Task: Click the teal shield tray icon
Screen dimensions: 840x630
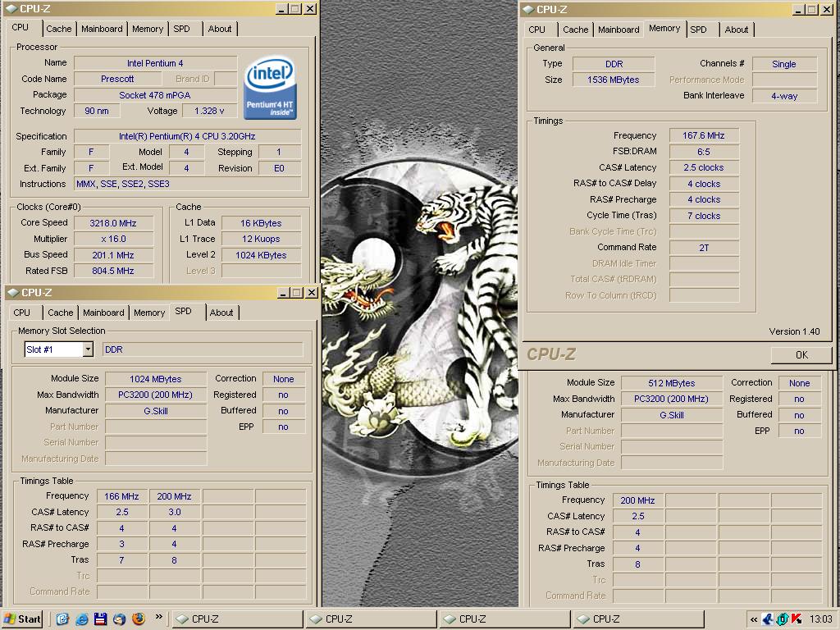Action: (782, 619)
